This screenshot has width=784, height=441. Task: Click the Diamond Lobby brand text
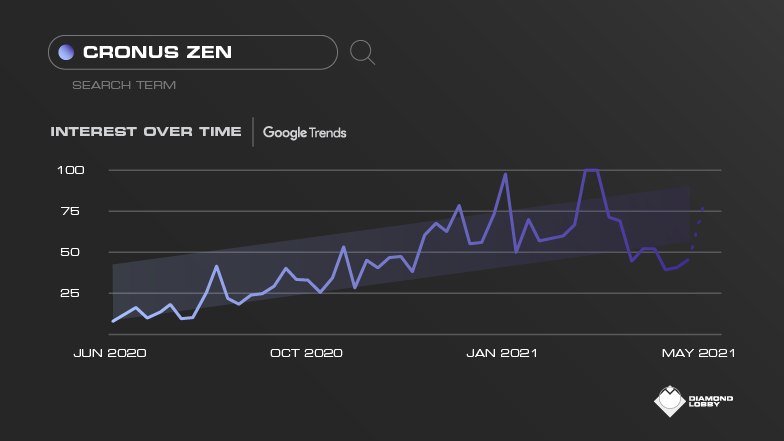coord(710,401)
